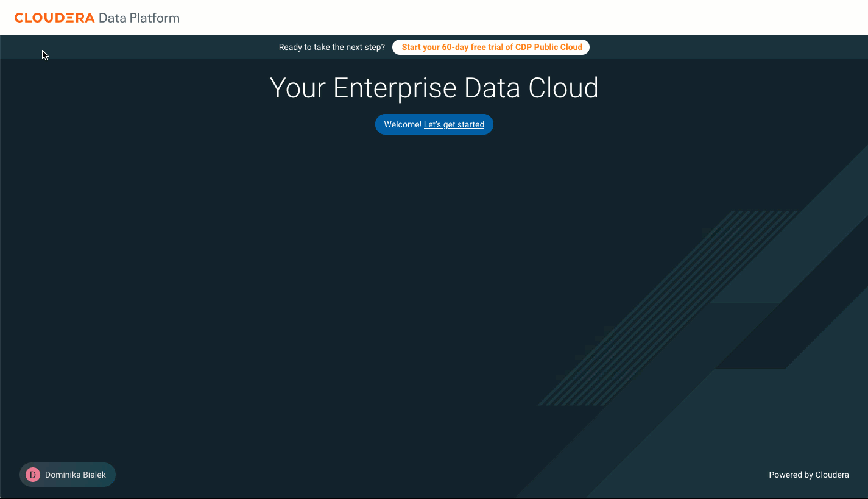Click the "Welcome!" text in the blue pill
868x499 pixels.
pyautogui.click(x=403, y=124)
